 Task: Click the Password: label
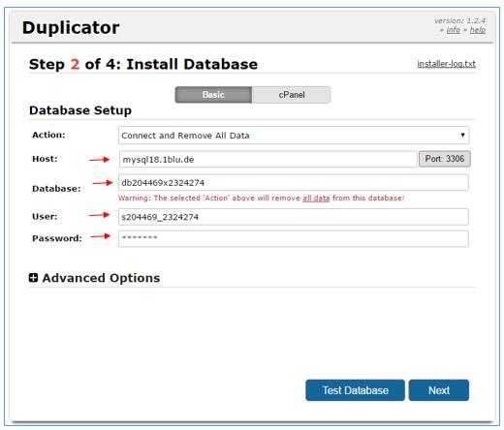coord(57,238)
